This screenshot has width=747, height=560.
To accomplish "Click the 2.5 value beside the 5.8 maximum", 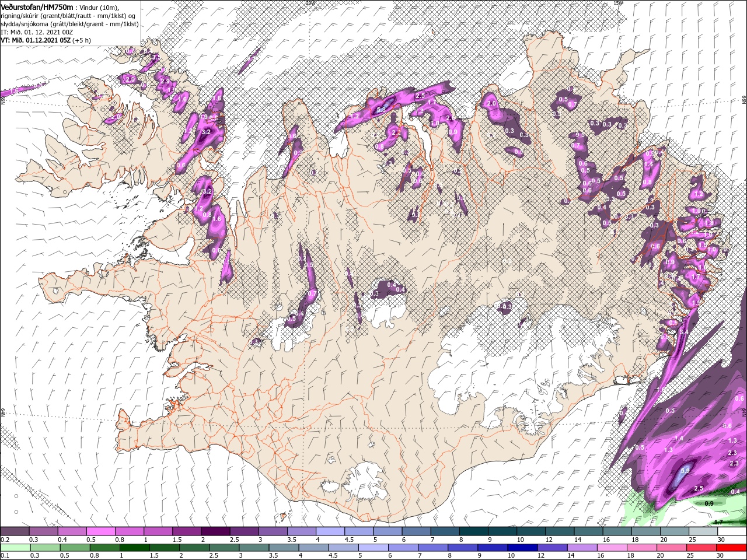I will coord(699,488).
